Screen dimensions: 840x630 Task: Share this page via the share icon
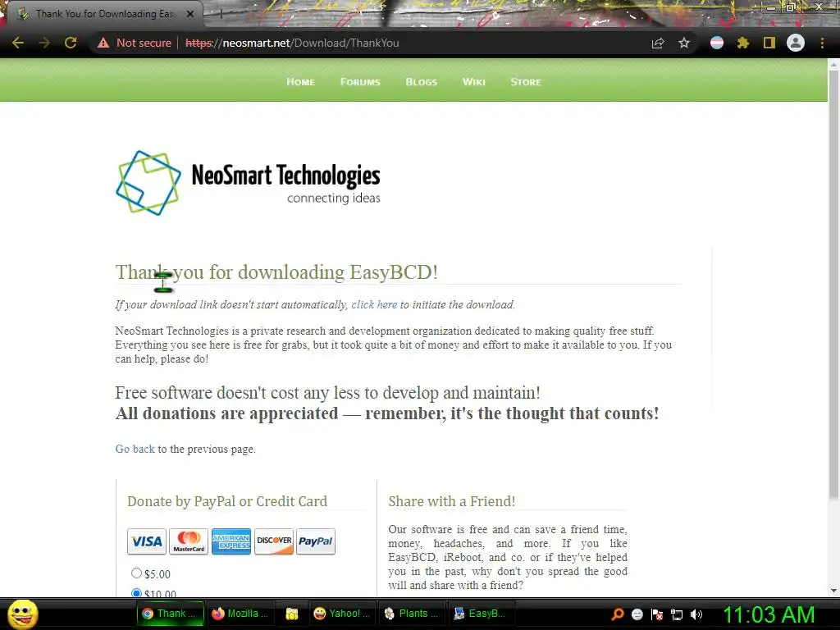pyautogui.click(x=658, y=43)
